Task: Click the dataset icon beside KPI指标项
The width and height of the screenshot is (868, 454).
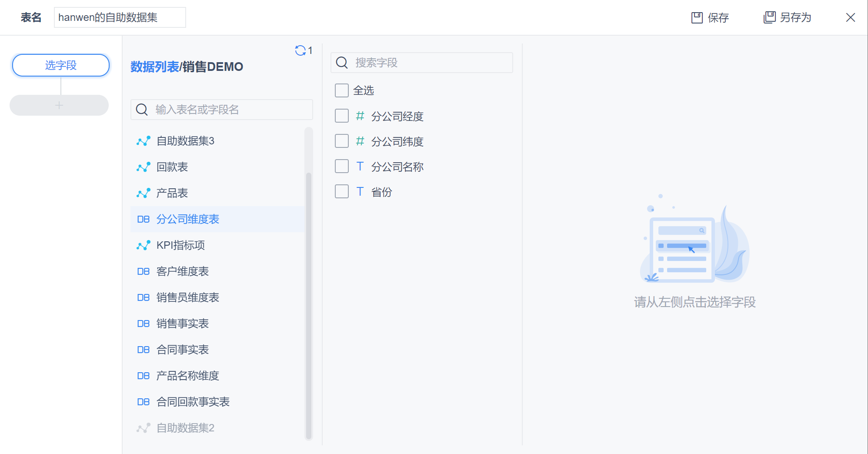Action: (143, 245)
